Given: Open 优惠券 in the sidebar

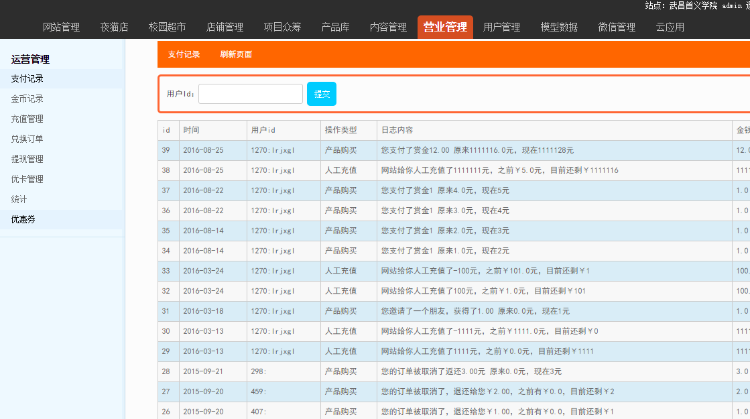Looking at the screenshot, I should [x=23, y=219].
